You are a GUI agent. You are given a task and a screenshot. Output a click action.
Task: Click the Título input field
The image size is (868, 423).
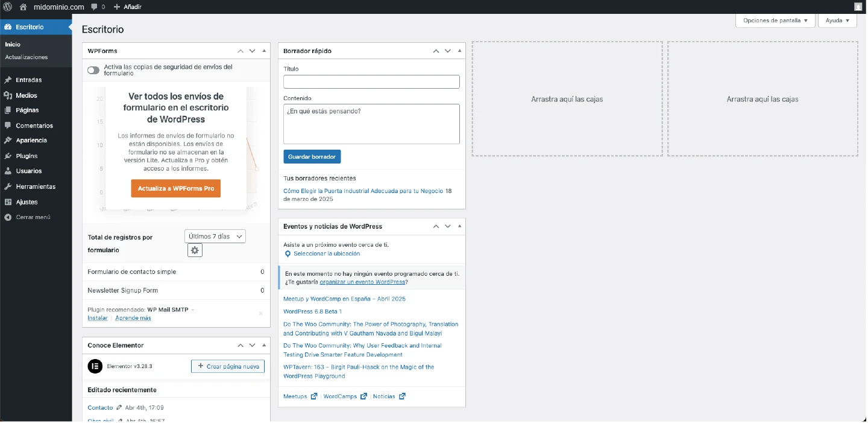click(x=371, y=81)
